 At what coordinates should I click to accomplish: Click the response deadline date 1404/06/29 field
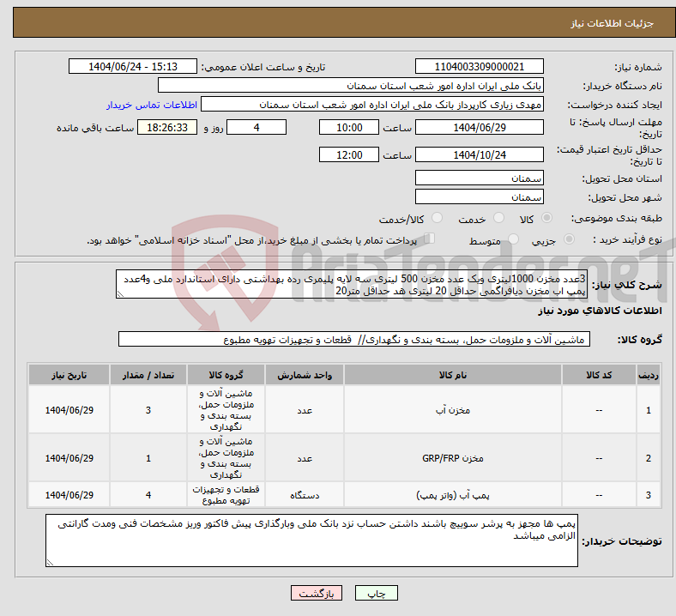point(479,128)
